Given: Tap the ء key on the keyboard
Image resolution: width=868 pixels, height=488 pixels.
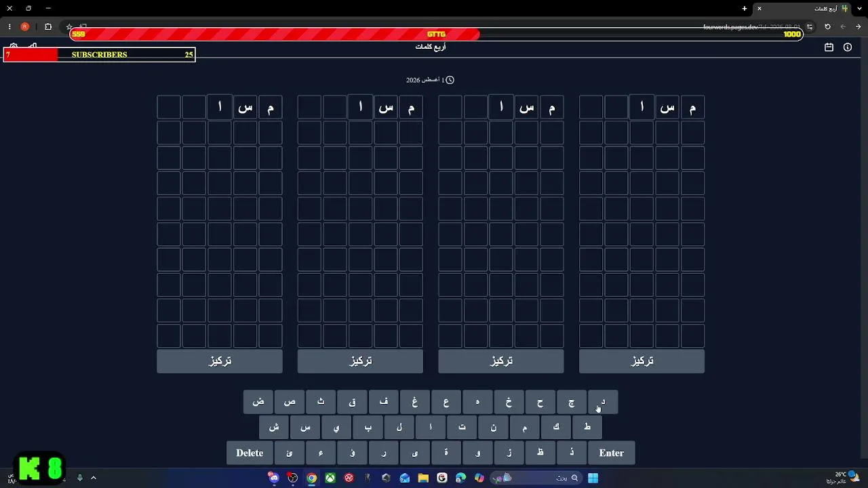Looking at the screenshot, I should (321, 453).
